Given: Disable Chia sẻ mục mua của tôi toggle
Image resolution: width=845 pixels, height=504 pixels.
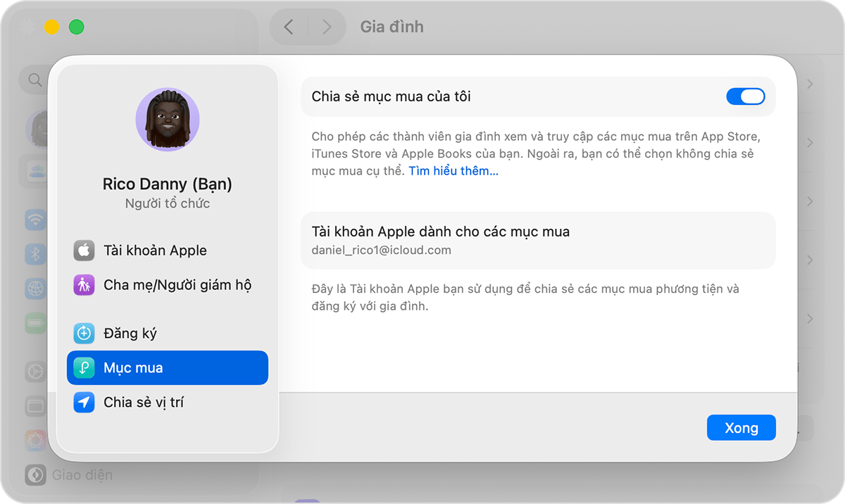Looking at the screenshot, I should (x=746, y=96).
